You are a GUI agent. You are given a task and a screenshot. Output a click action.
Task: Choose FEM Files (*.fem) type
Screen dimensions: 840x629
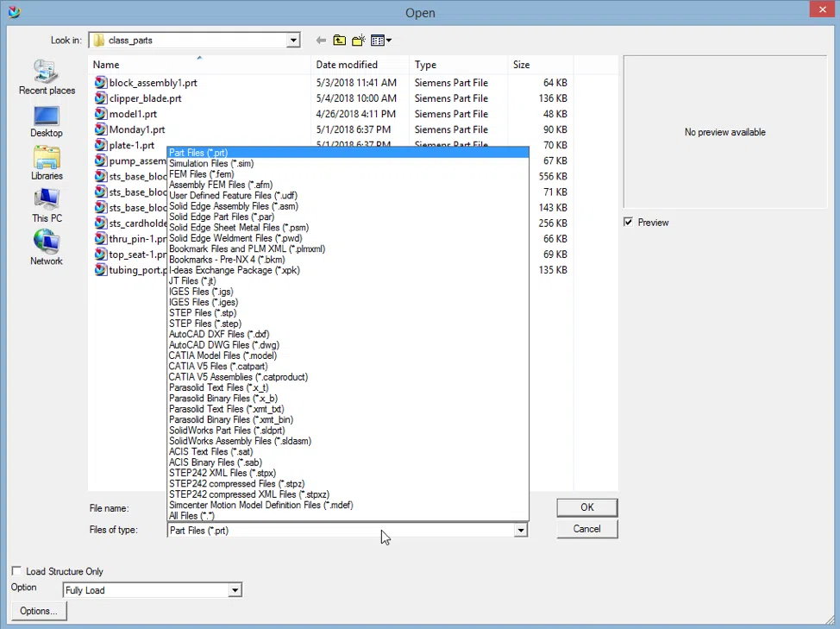coord(348,174)
